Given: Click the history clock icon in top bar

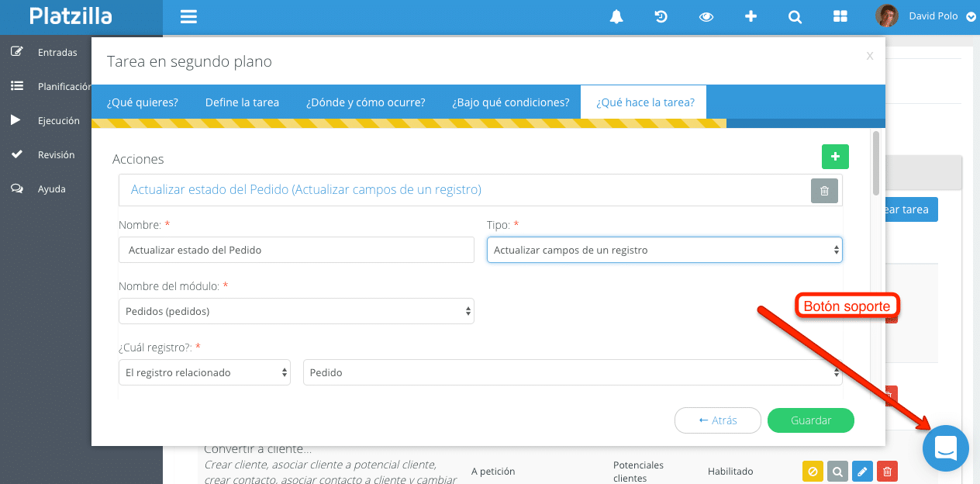Looking at the screenshot, I should (661, 16).
